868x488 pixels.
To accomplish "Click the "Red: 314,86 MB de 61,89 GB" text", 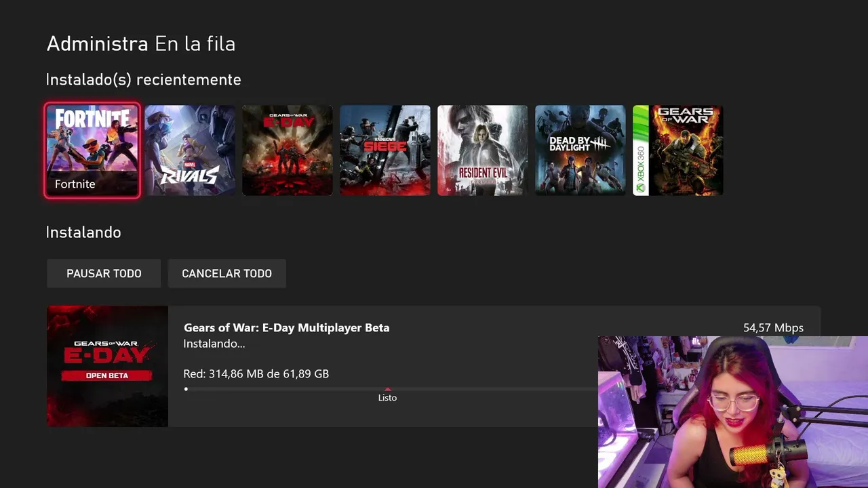I will point(256,373).
